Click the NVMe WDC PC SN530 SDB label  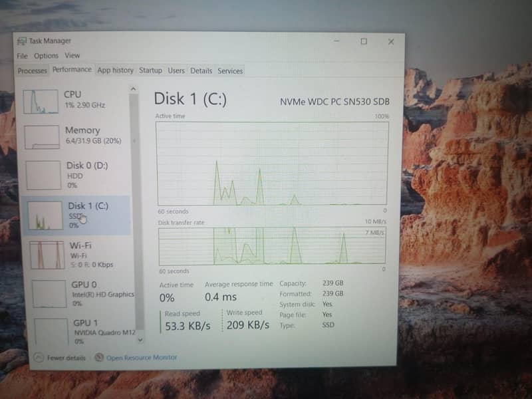click(x=334, y=102)
